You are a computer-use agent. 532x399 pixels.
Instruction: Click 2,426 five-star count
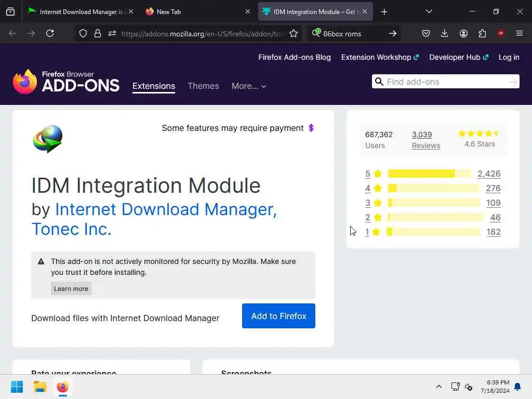(x=489, y=174)
